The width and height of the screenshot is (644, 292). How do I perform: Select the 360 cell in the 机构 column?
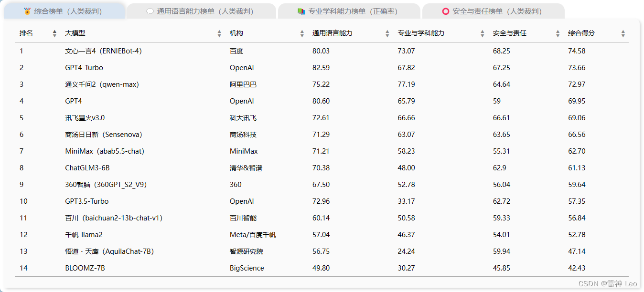pyautogui.click(x=236, y=185)
